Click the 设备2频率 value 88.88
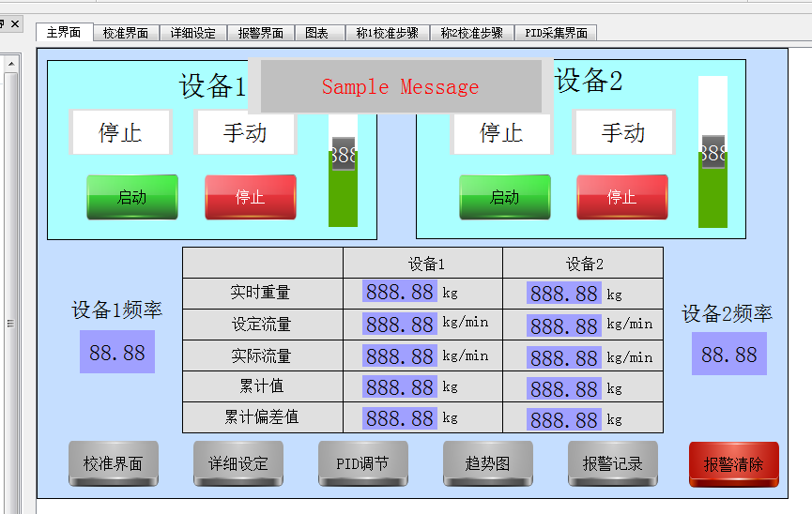Screen dimensions: 812x514 (x=729, y=354)
